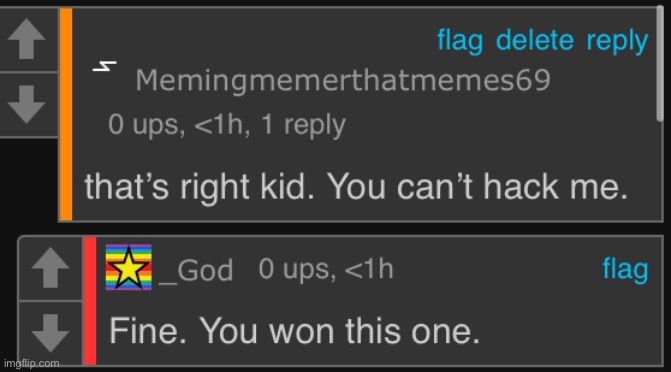Reply to the top comment

click(617, 42)
